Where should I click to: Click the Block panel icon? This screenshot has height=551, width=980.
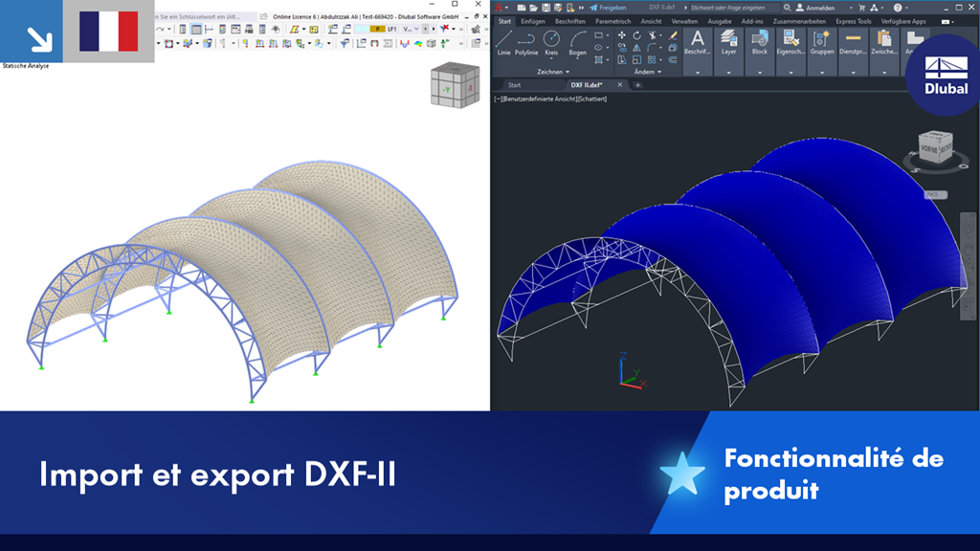[x=760, y=40]
